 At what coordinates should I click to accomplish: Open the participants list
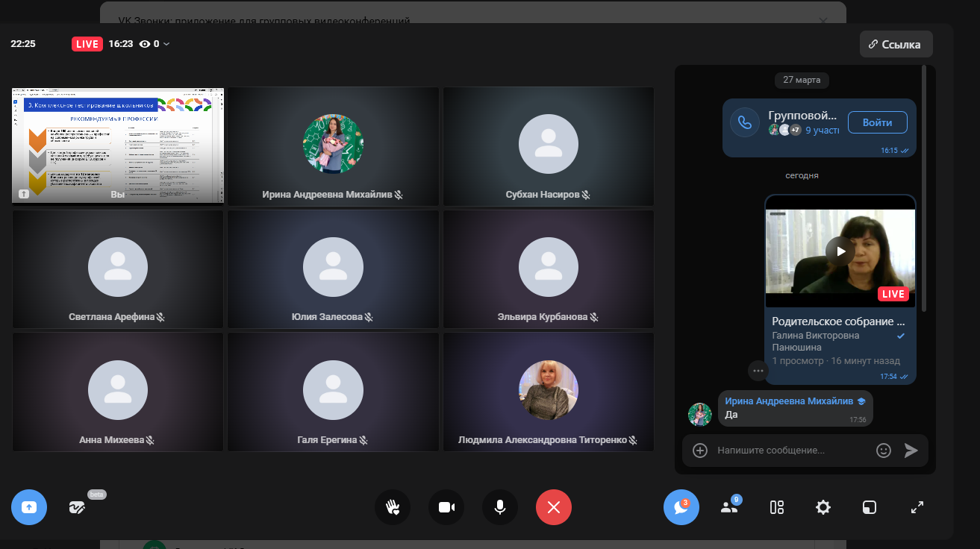pos(729,507)
